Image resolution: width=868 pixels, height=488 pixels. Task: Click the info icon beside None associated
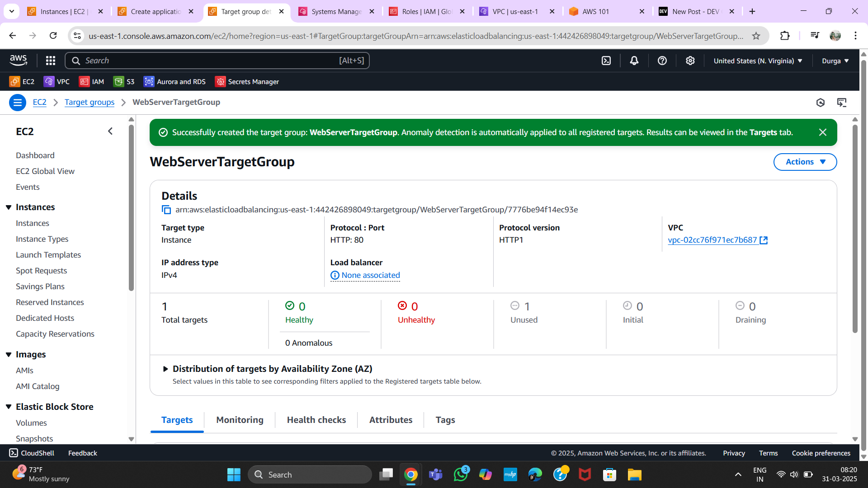pos(335,275)
